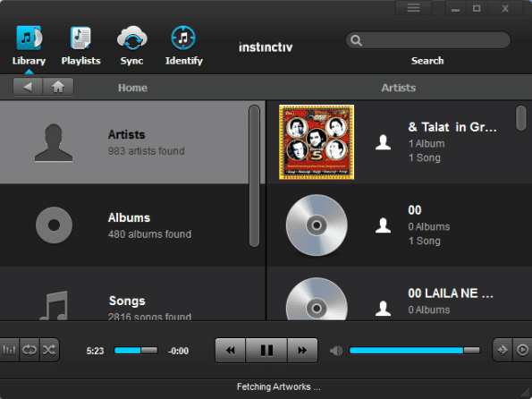Open the Identify music icon
Image resolution: width=532 pixels, height=399 pixels.
(x=183, y=38)
